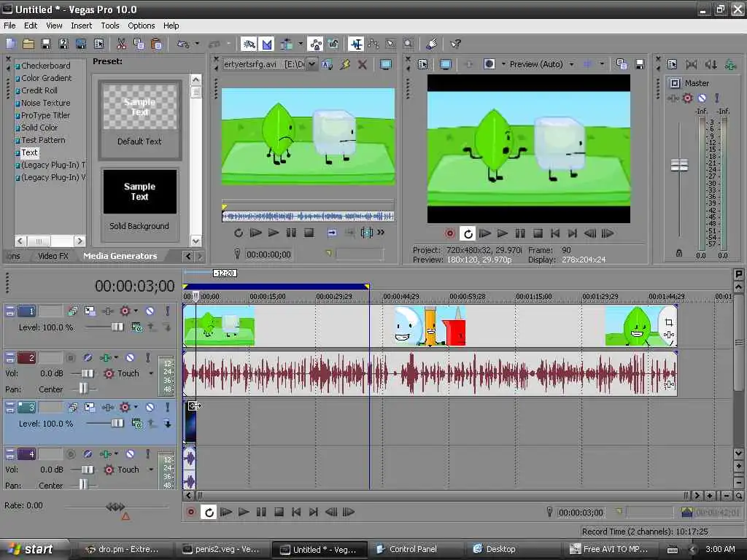Image resolution: width=747 pixels, height=560 pixels.
Task: Open Preview (Auto) quality dropdown
Action: click(571, 64)
